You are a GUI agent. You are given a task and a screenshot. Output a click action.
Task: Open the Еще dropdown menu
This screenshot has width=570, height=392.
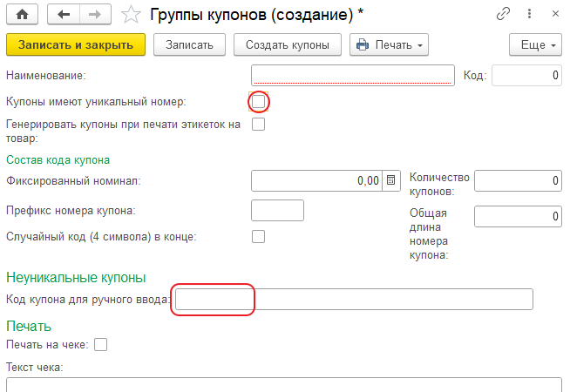point(533,44)
